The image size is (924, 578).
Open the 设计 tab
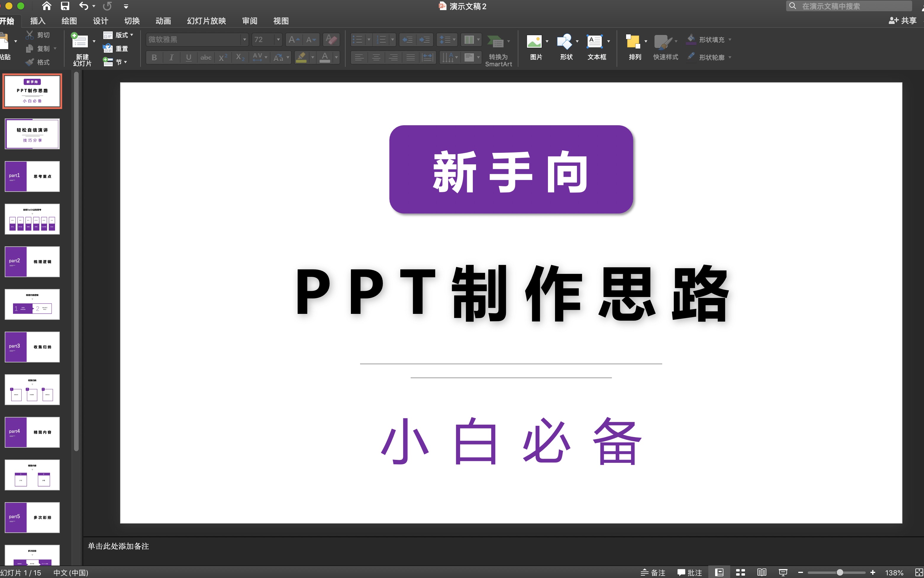(101, 21)
